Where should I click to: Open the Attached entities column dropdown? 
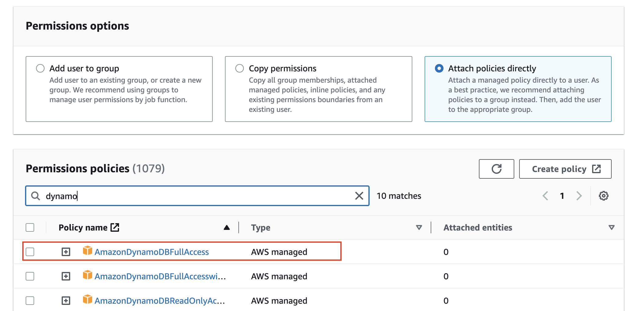611,227
